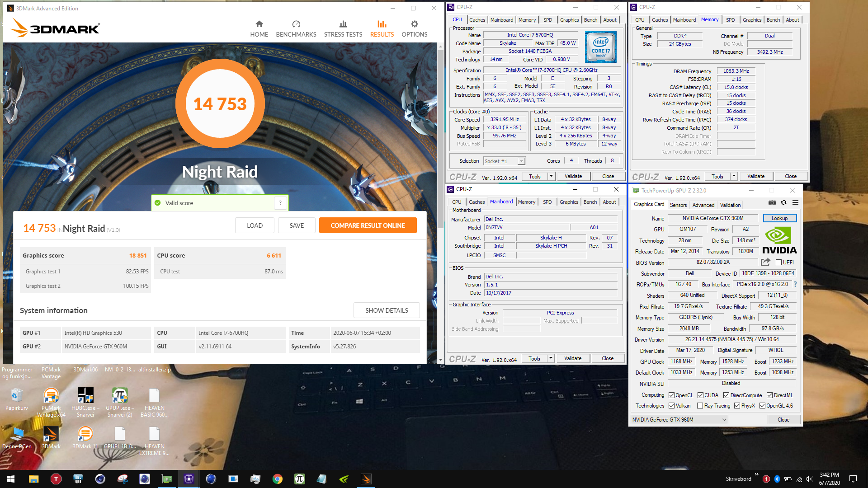Open Bench tab in CPU-Z Memory window
Viewport: 868px width, 488px height.
773,20
